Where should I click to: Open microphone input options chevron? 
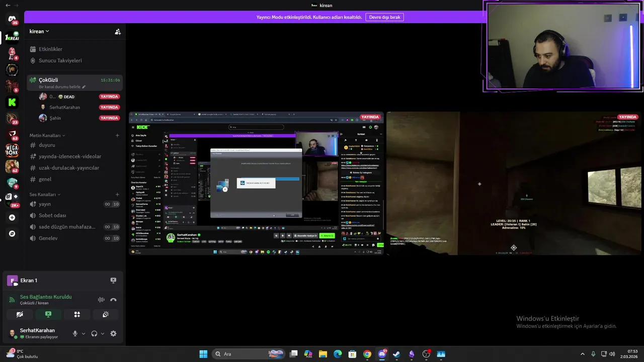[x=84, y=334]
